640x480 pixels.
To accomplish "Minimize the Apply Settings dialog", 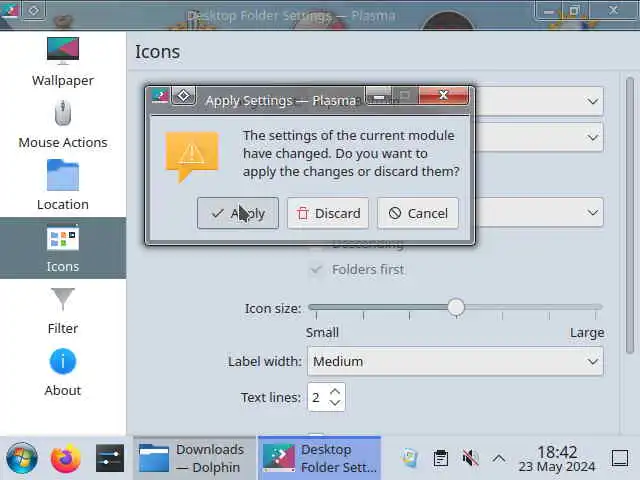I will 379,96.
